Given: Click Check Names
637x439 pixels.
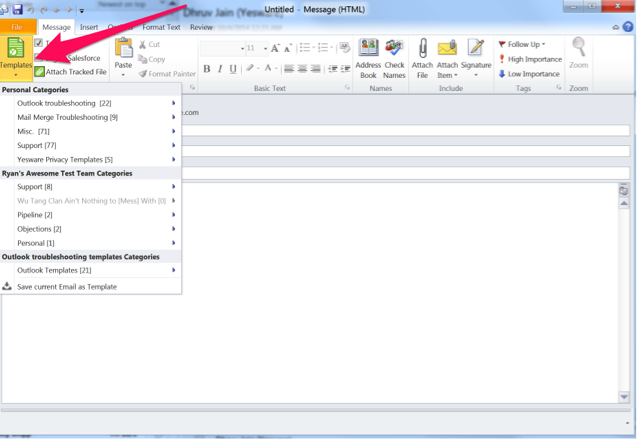Looking at the screenshot, I should [394, 58].
